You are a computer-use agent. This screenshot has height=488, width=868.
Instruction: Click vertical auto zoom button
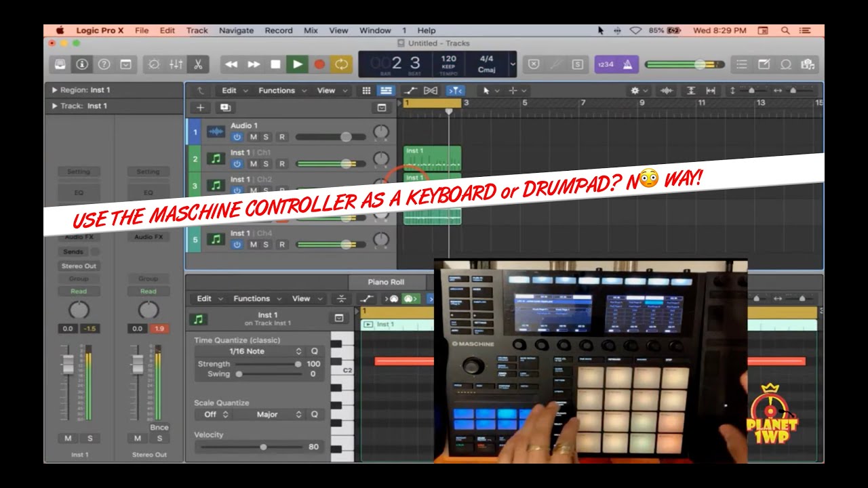[690, 90]
